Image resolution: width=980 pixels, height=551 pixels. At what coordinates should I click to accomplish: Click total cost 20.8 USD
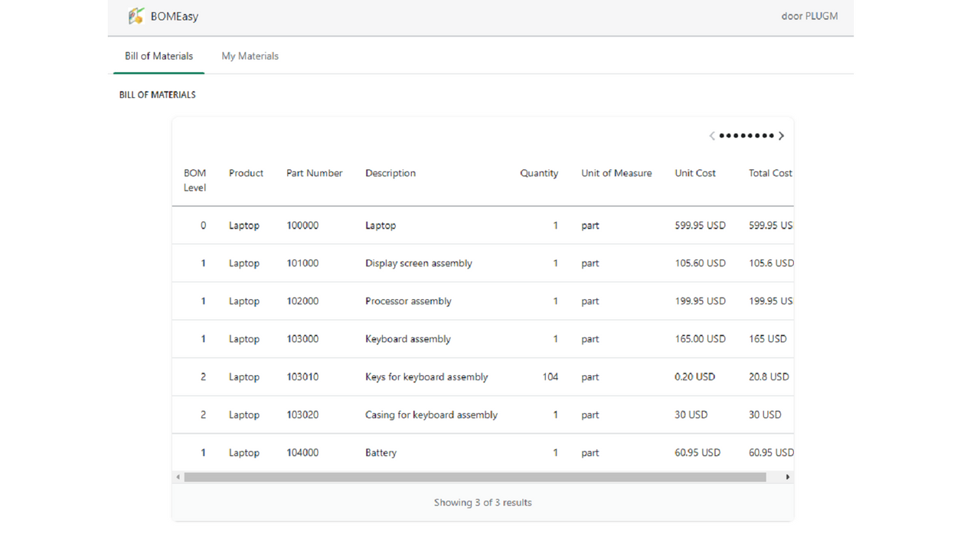[x=769, y=377]
